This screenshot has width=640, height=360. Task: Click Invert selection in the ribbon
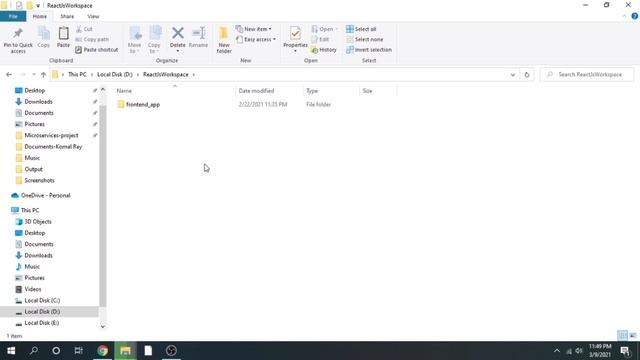point(369,49)
